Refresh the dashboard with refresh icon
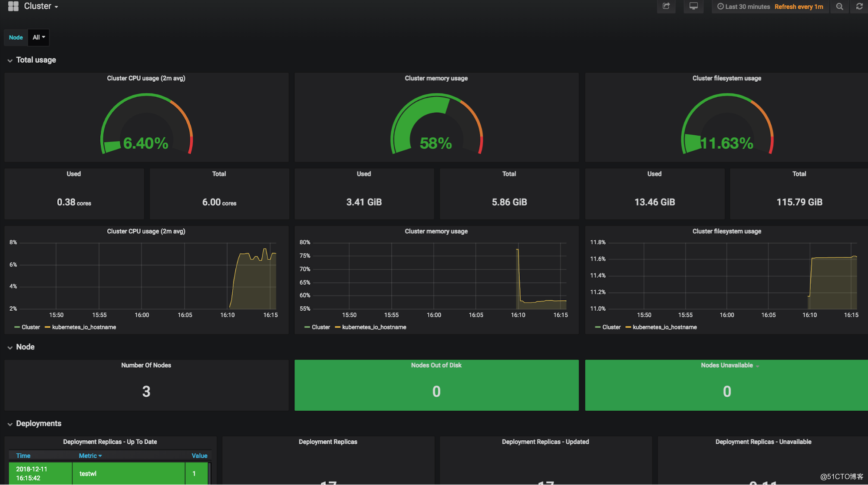Image resolution: width=868 pixels, height=485 pixels. pos(859,7)
